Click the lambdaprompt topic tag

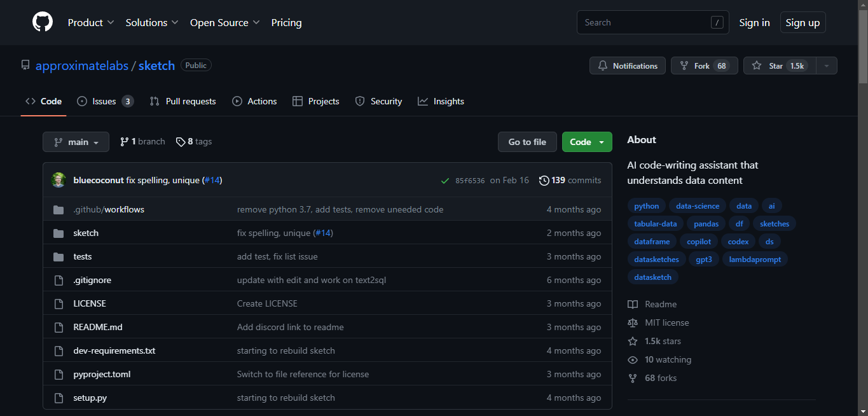tap(755, 259)
